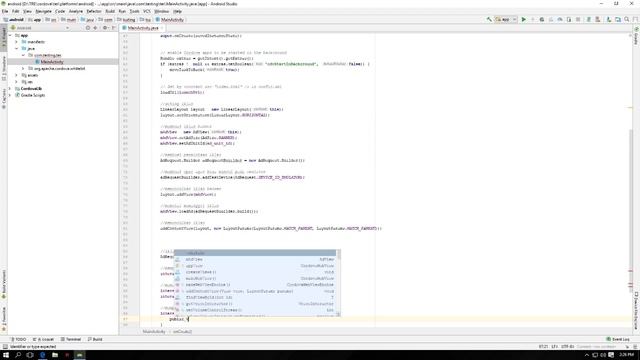Open the Analyze menu

(x=76, y=11)
